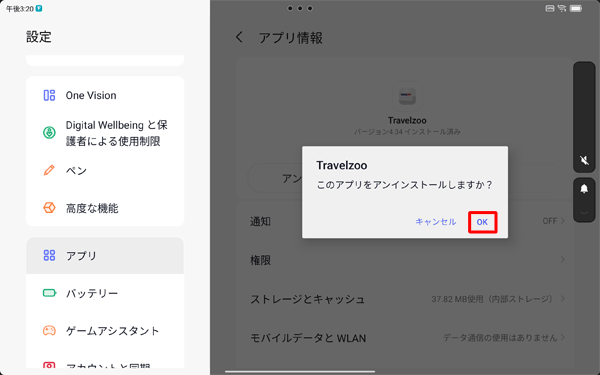Screen dimensions: 600x375
Task: Click the Travelzoo app icon
Action: click(407, 96)
